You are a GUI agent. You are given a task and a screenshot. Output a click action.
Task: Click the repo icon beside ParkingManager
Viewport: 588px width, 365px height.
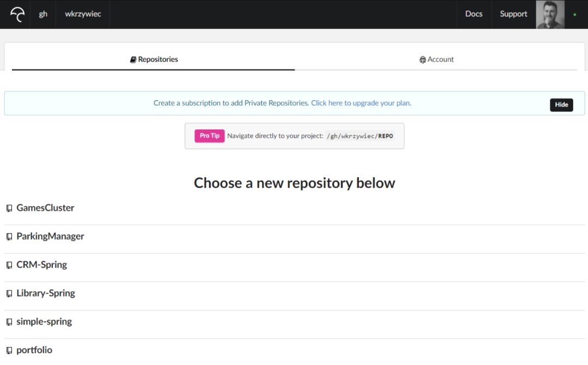[9, 237]
